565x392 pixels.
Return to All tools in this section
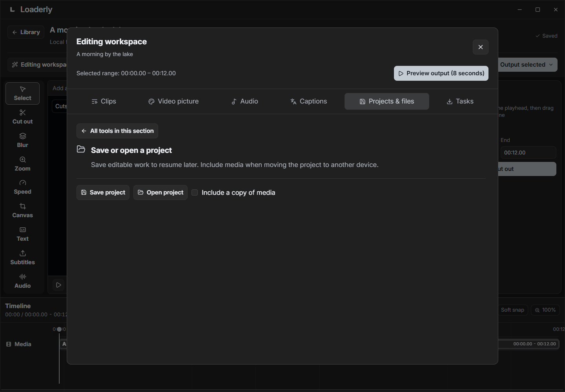click(117, 131)
